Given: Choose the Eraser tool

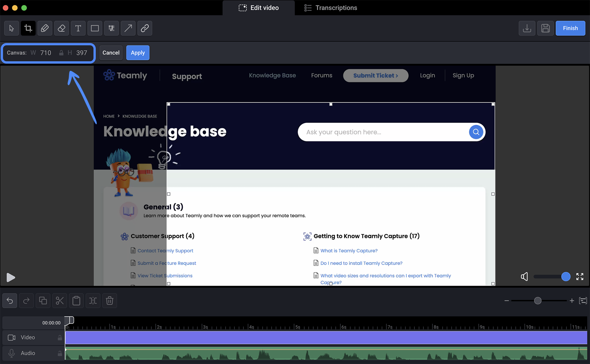Looking at the screenshot, I should pos(61,28).
